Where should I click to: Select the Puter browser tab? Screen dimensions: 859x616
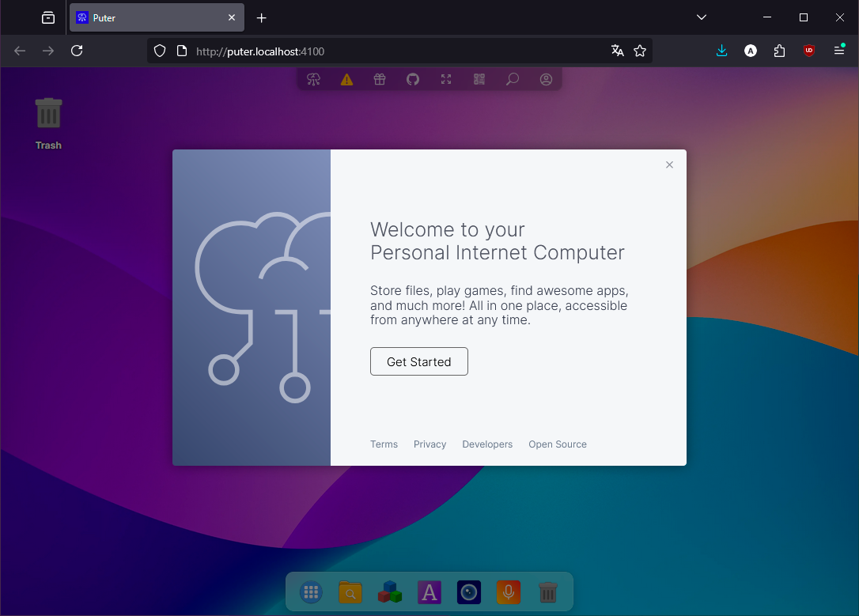[x=157, y=17]
